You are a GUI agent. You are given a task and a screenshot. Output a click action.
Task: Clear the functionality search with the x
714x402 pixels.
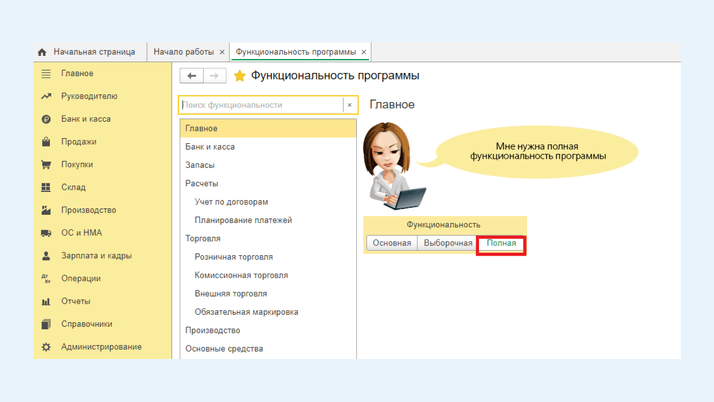coord(349,105)
